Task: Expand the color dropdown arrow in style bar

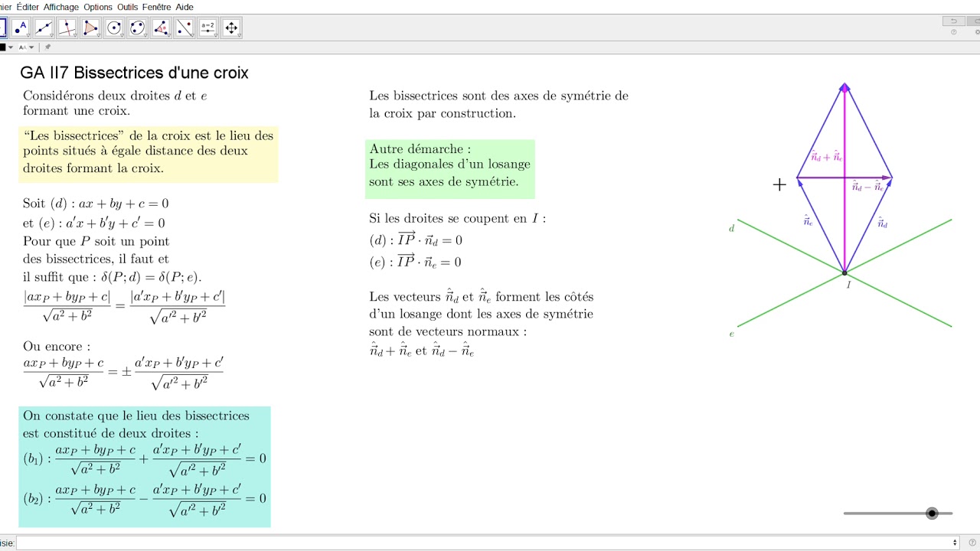Action: pos(11,47)
